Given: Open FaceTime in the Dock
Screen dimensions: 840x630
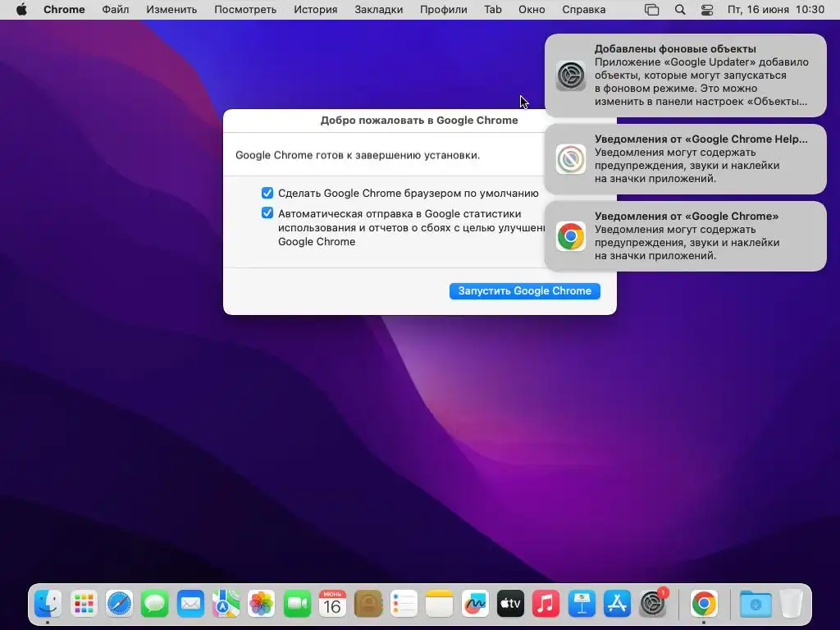Looking at the screenshot, I should 297,605.
